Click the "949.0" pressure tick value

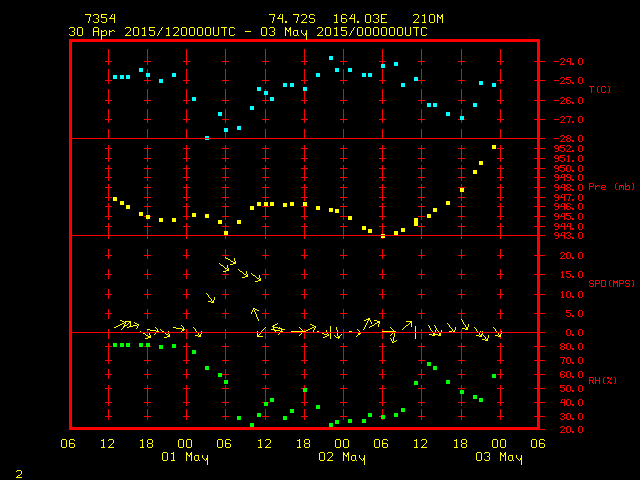[x=568, y=178]
